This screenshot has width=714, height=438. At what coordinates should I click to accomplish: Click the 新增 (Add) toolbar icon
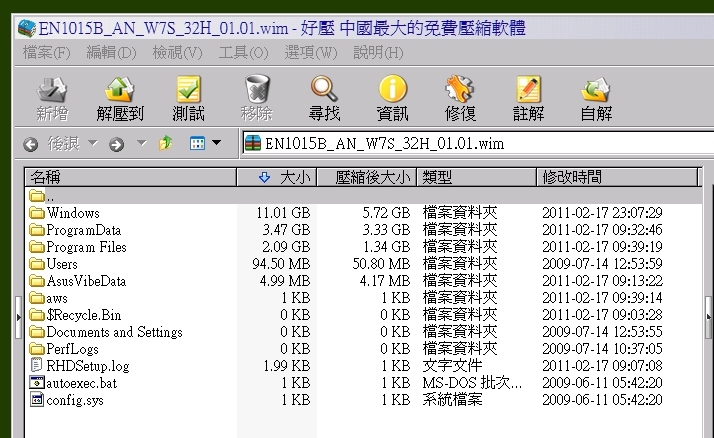point(52,89)
